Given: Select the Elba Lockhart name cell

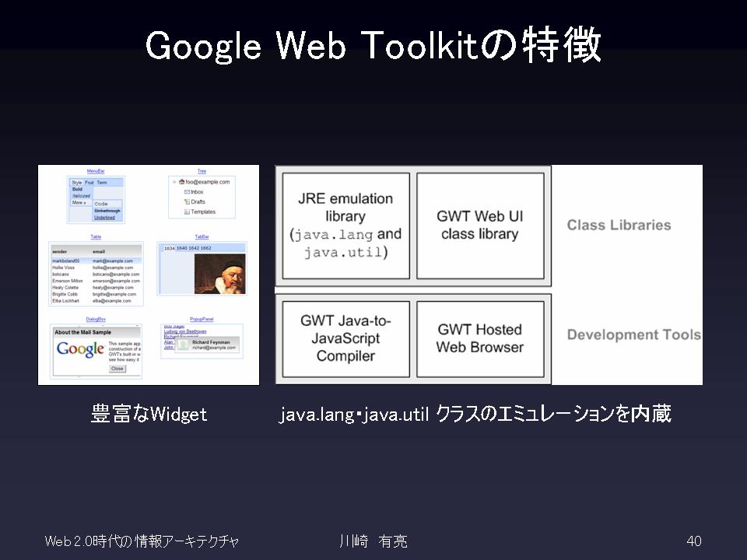Looking at the screenshot, I should (x=65, y=301).
